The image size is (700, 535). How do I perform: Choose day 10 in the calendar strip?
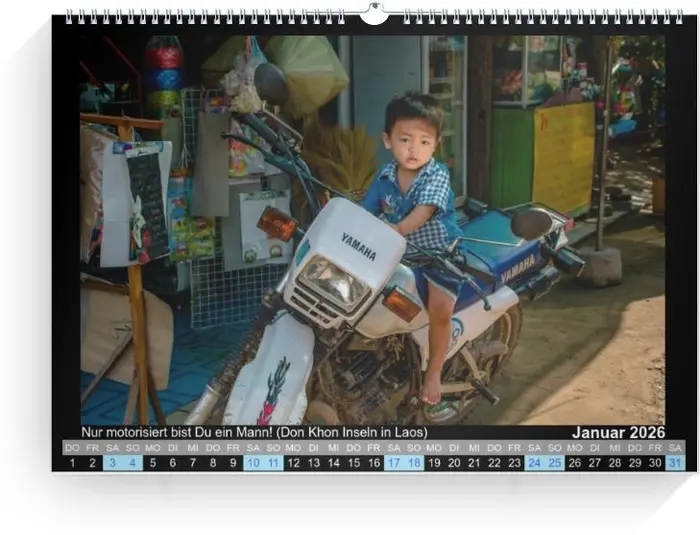click(253, 463)
